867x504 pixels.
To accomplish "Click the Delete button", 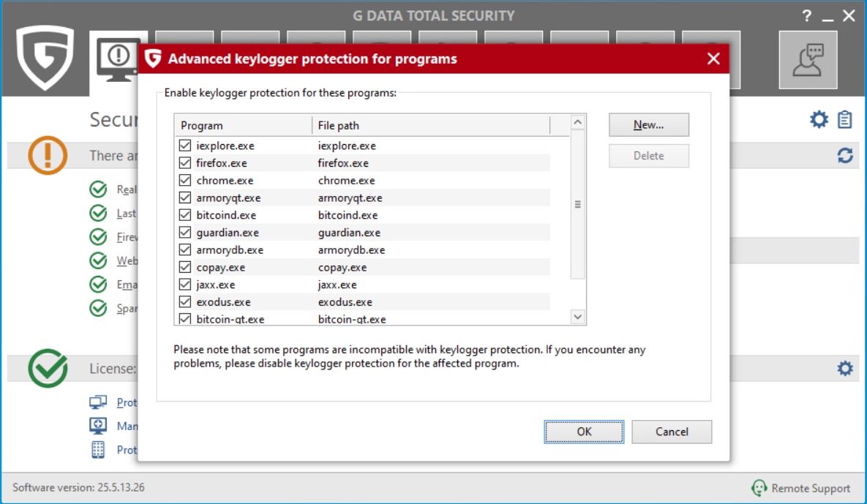I will [x=648, y=156].
